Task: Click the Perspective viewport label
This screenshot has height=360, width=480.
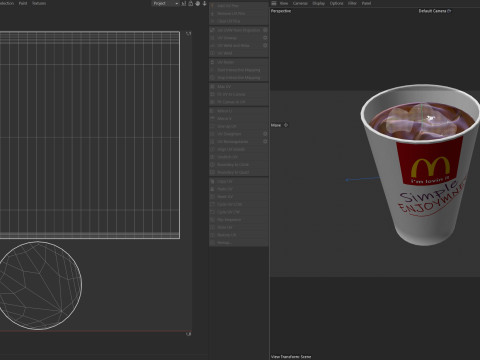Action: pos(281,11)
